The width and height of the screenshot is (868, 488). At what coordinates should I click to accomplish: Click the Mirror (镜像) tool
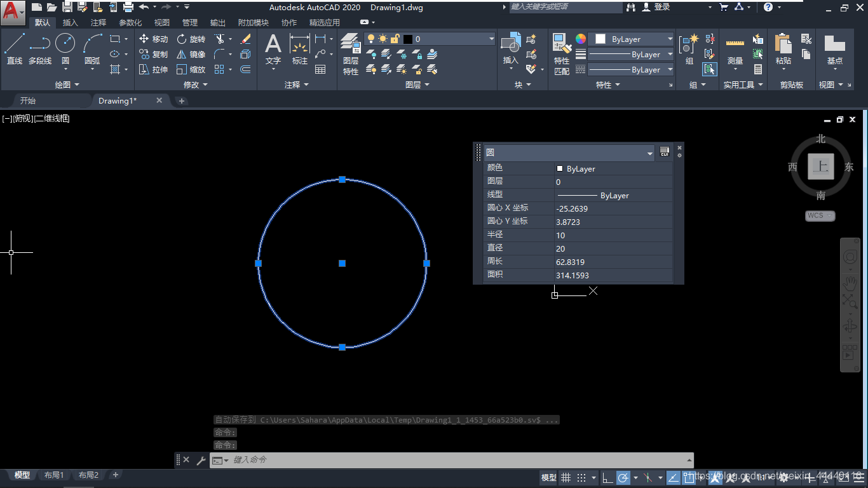click(x=191, y=54)
